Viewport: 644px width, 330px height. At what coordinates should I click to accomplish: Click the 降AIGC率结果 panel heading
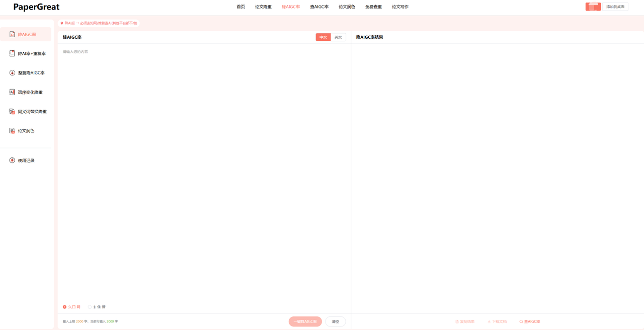[x=370, y=37]
